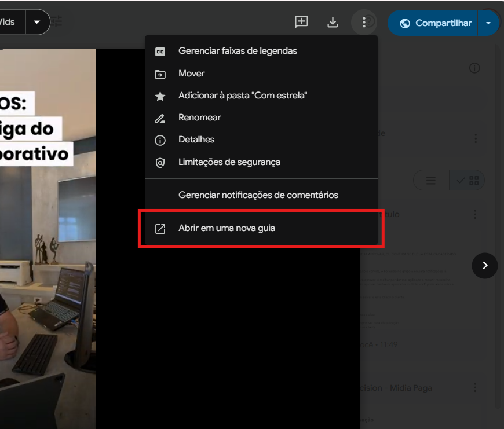Choose Renomear in the menu
The width and height of the screenshot is (504, 429).
pyautogui.click(x=199, y=118)
